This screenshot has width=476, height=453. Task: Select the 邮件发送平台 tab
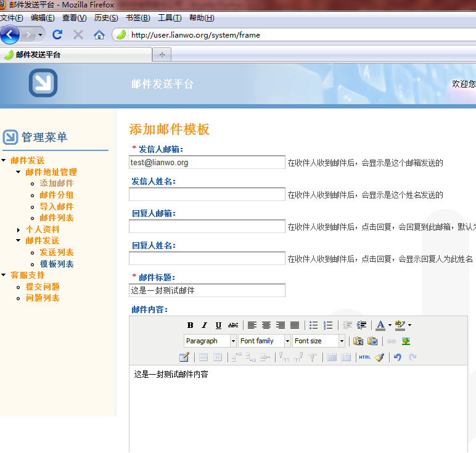(x=76, y=55)
